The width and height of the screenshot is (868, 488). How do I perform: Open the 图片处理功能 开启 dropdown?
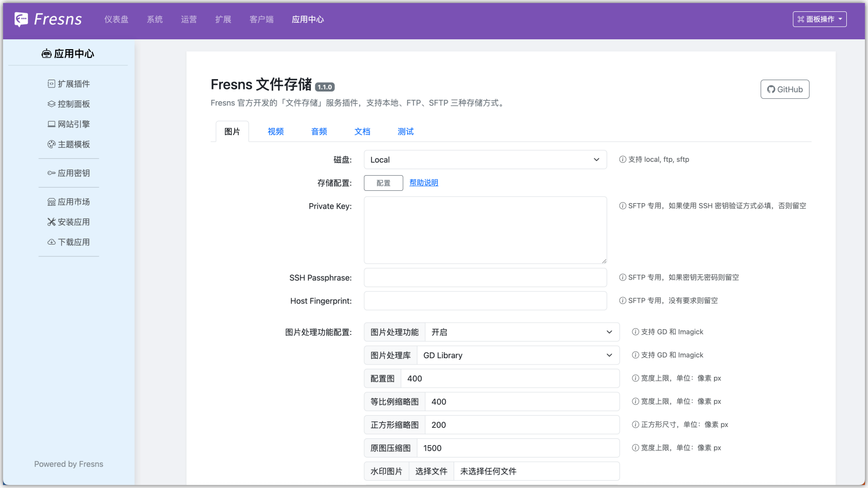tap(522, 332)
